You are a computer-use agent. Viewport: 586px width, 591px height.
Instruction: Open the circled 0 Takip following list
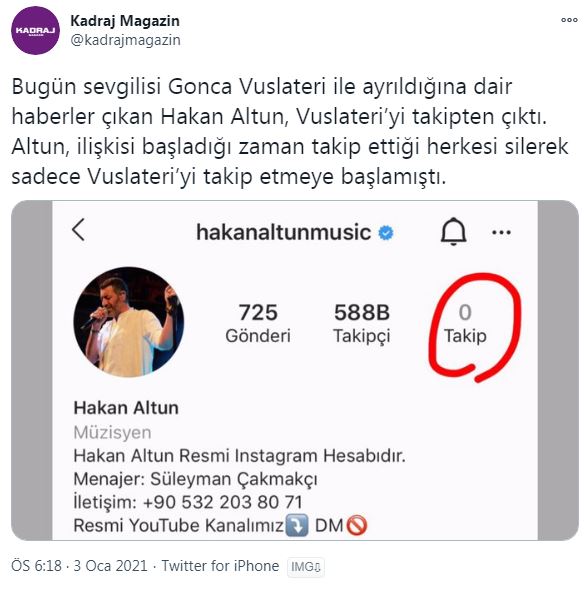pyautogui.click(x=465, y=323)
